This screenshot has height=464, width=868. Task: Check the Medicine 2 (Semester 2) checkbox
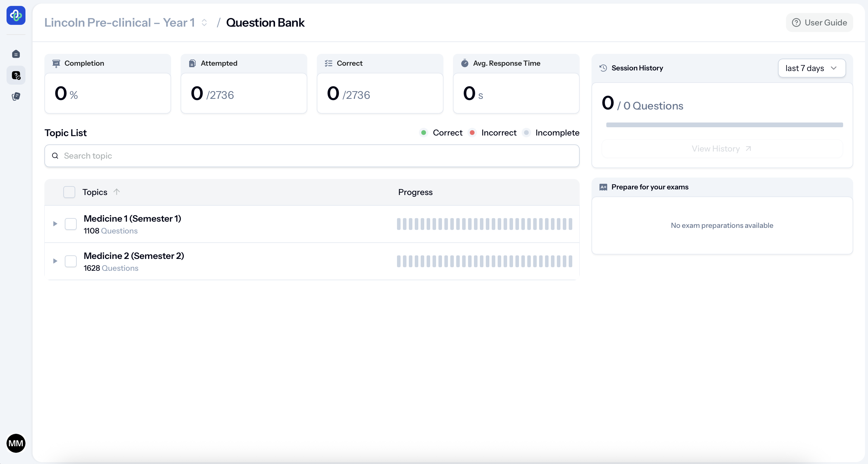coord(71,261)
